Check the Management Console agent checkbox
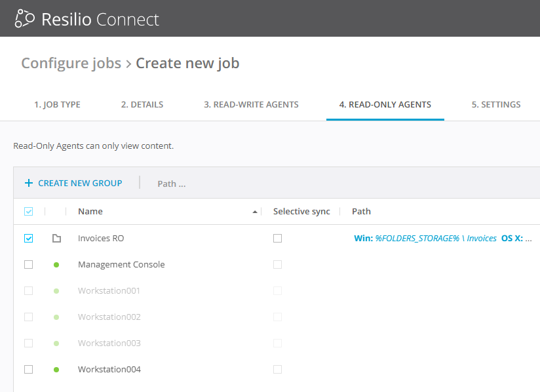The height and width of the screenshot is (392, 540). point(28,265)
